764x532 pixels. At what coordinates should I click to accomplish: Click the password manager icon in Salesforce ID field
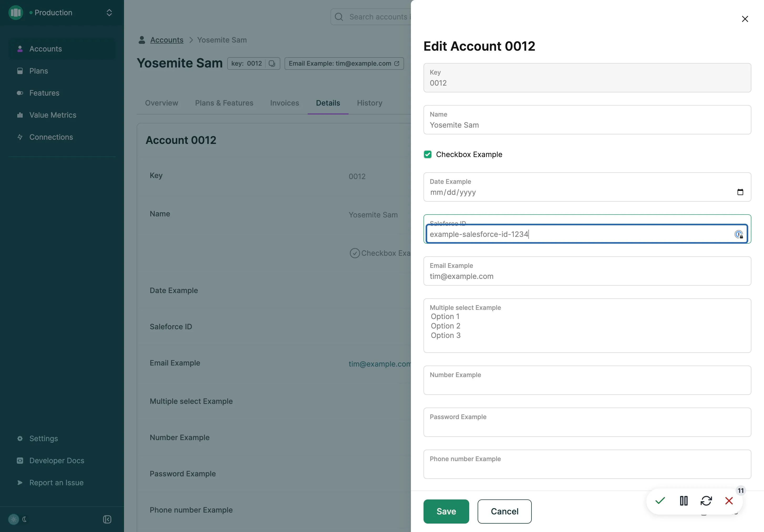pyautogui.click(x=739, y=234)
